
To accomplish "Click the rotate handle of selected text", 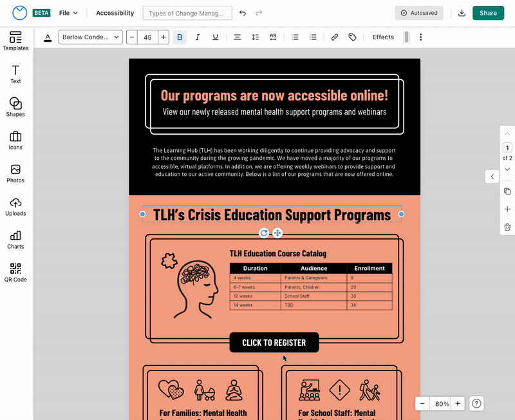I will (x=264, y=233).
